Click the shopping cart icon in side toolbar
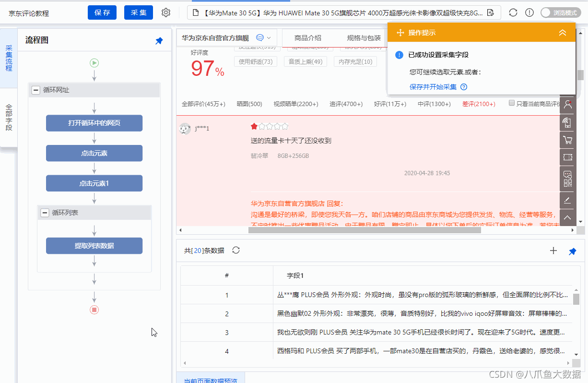The width and height of the screenshot is (588, 383). (x=567, y=140)
